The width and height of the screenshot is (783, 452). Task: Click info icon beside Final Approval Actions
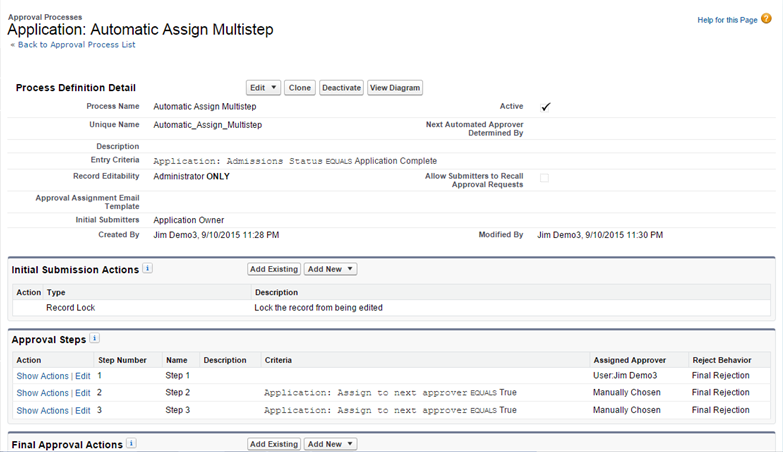132,443
